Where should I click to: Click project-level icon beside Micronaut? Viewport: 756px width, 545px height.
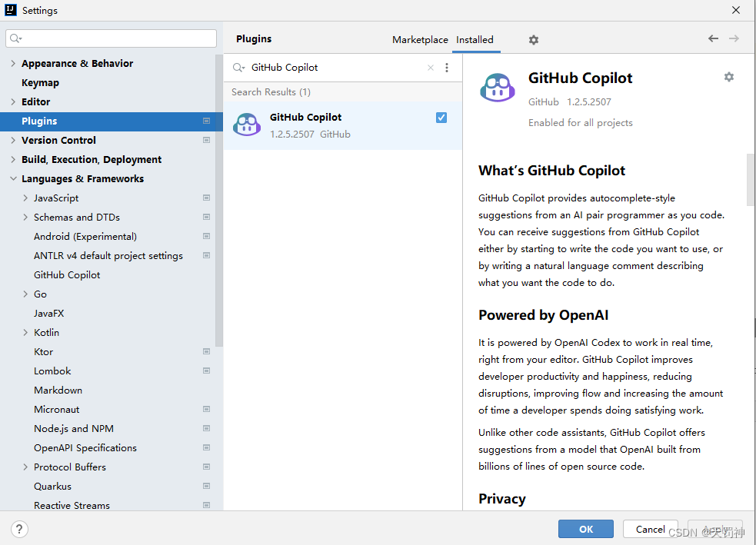tap(206, 409)
